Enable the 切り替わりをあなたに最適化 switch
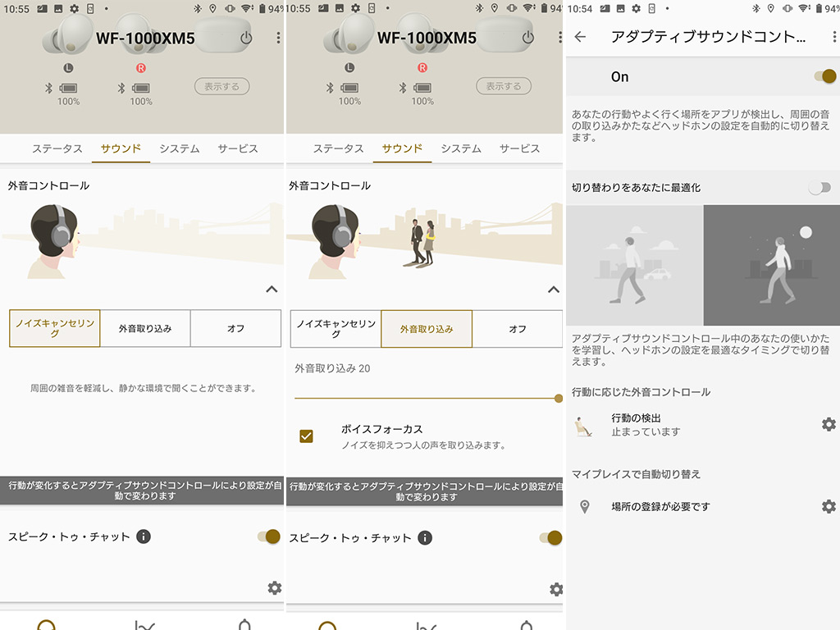Screen dimensions: 840x630 (819, 188)
